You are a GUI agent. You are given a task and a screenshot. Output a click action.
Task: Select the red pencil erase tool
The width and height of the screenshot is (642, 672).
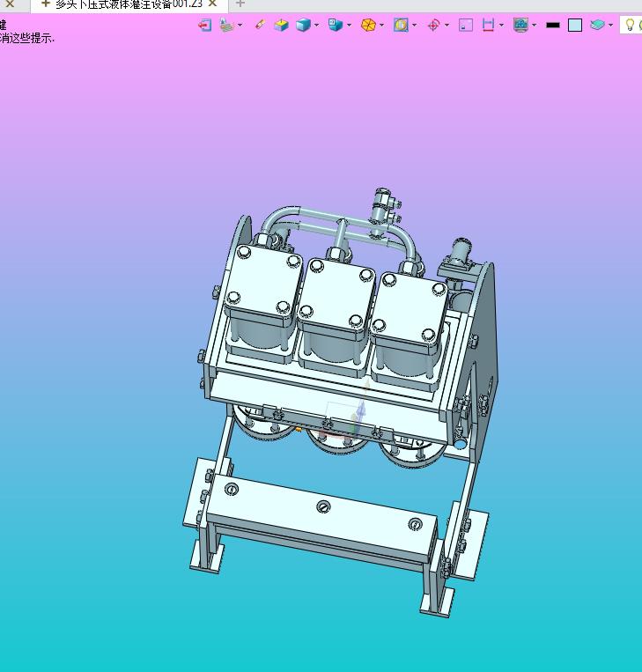[x=260, y=25]
